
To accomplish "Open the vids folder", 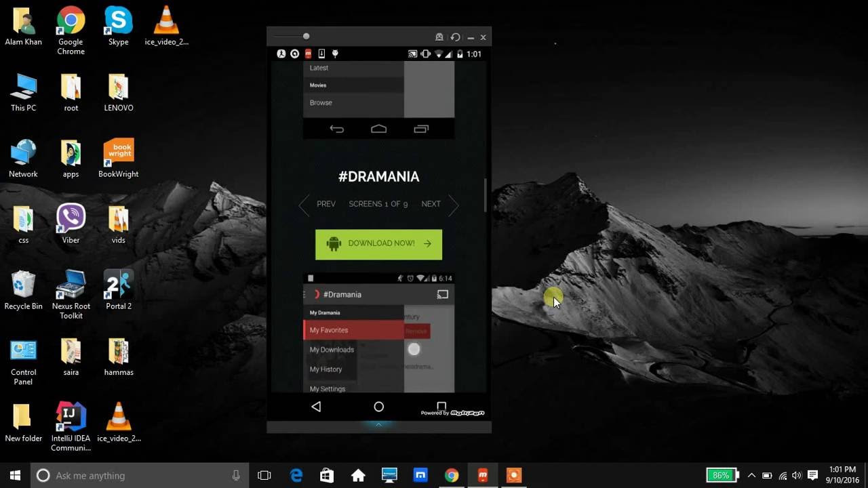I will 119,225.
